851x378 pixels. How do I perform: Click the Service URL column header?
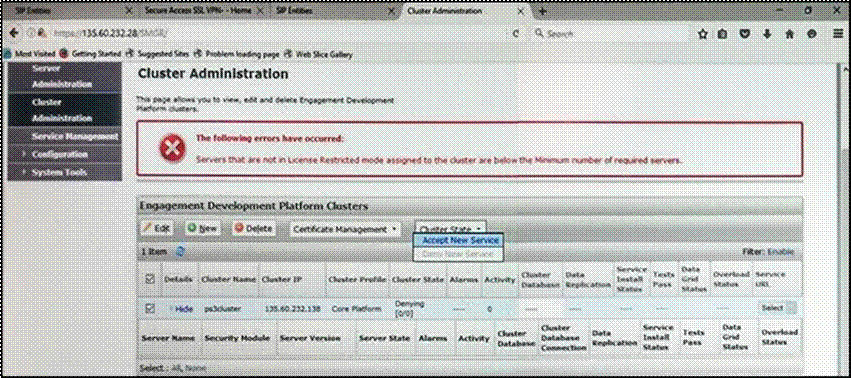(770, 279)
